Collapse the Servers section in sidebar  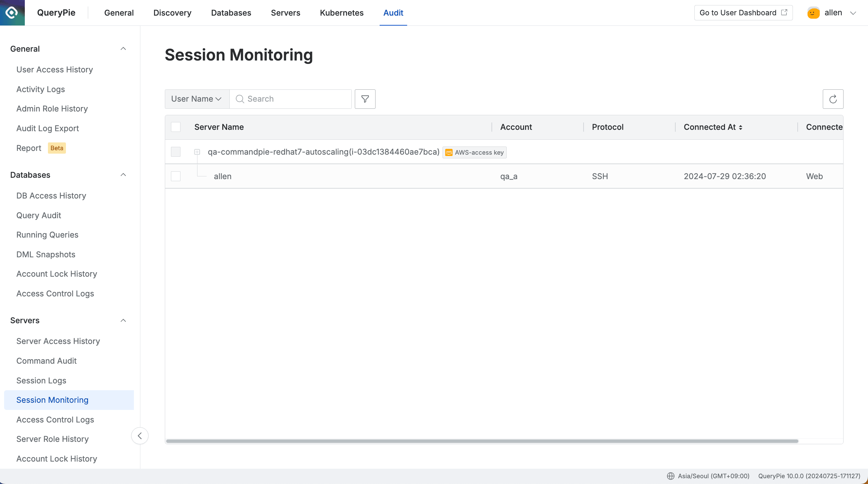click(x=123, y=320)
